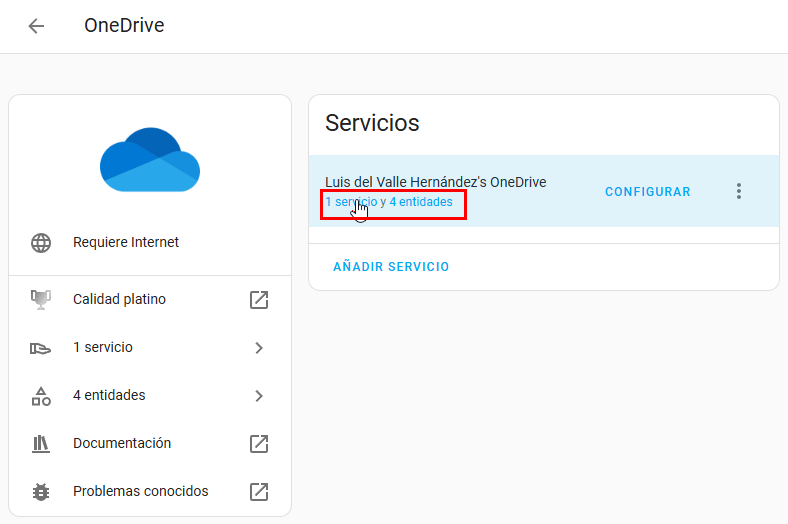Click the bug icon beside Problemas conocidos

click(x=41, y=492)
